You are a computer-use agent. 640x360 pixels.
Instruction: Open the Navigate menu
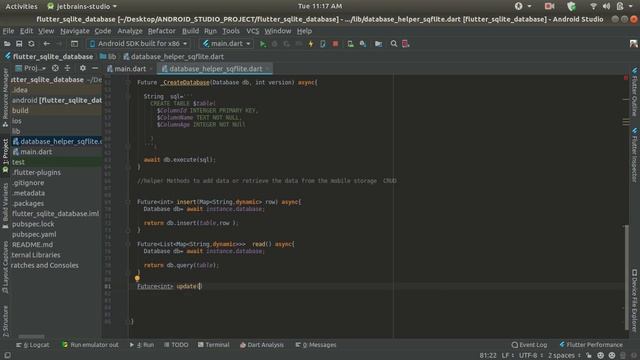point(75,31)
